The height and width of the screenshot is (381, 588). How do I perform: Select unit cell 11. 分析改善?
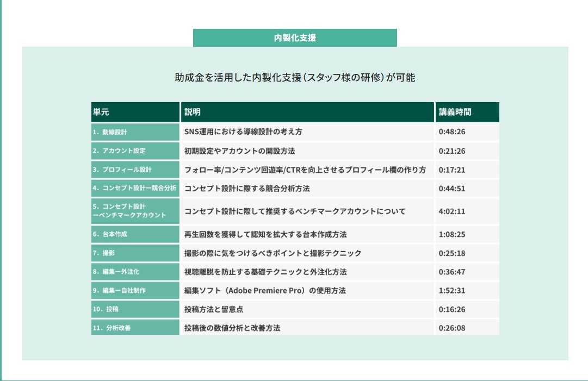click(135, 327)
